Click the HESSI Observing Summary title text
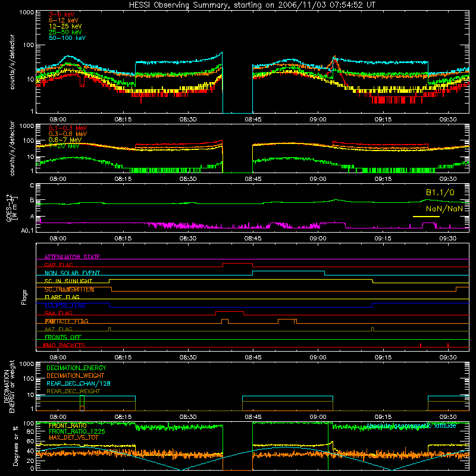Screen dimensions: 476x476 point(252,5)
